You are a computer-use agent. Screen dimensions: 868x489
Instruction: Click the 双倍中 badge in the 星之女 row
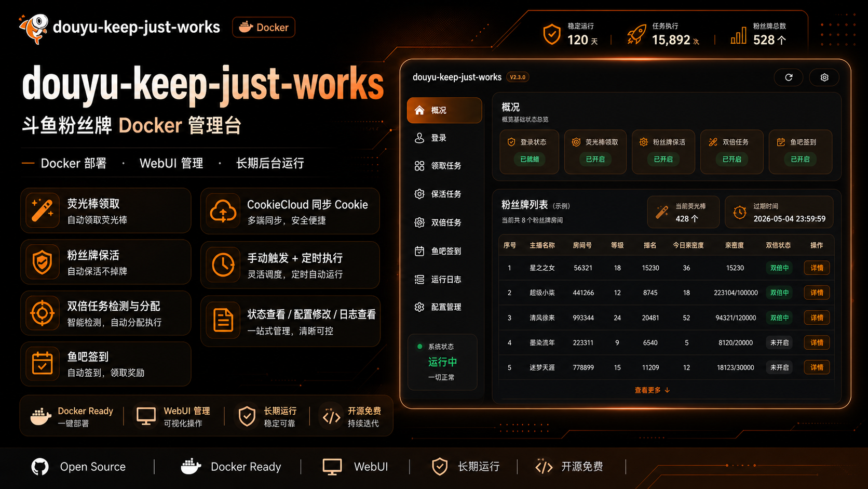tap(779, 268)
